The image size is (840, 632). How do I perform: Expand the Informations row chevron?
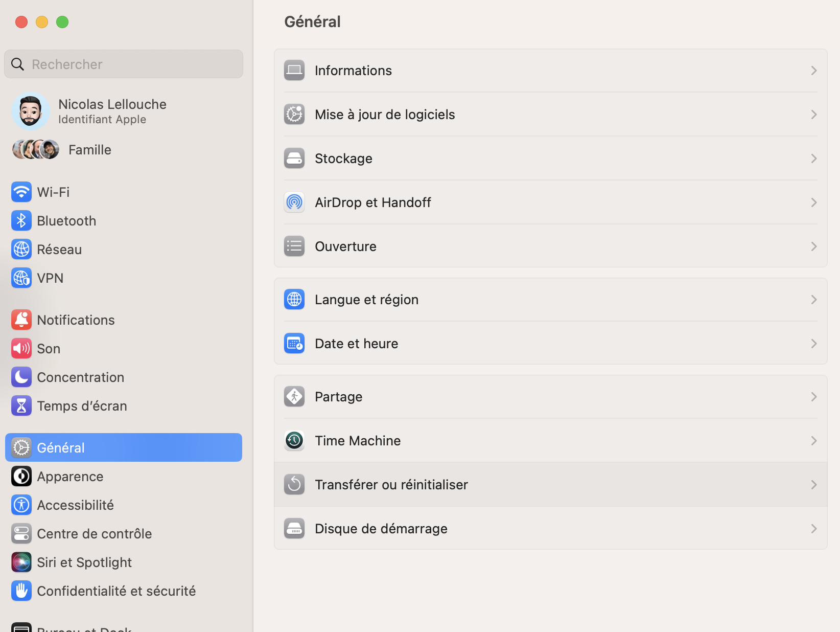[814, 71]
